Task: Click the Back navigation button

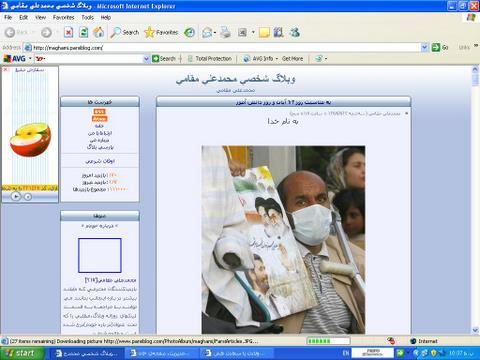Action: (17, 32)
